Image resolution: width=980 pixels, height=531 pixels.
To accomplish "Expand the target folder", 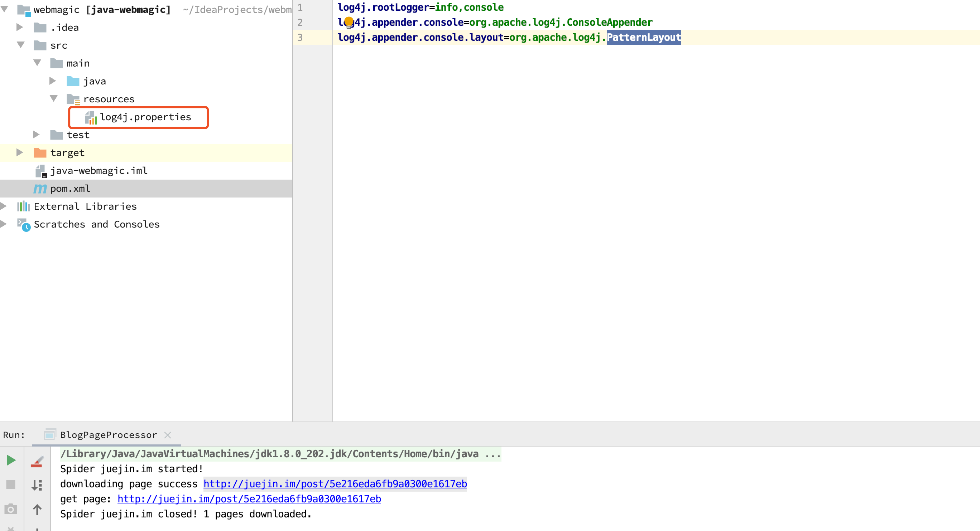I will [20, 152].
